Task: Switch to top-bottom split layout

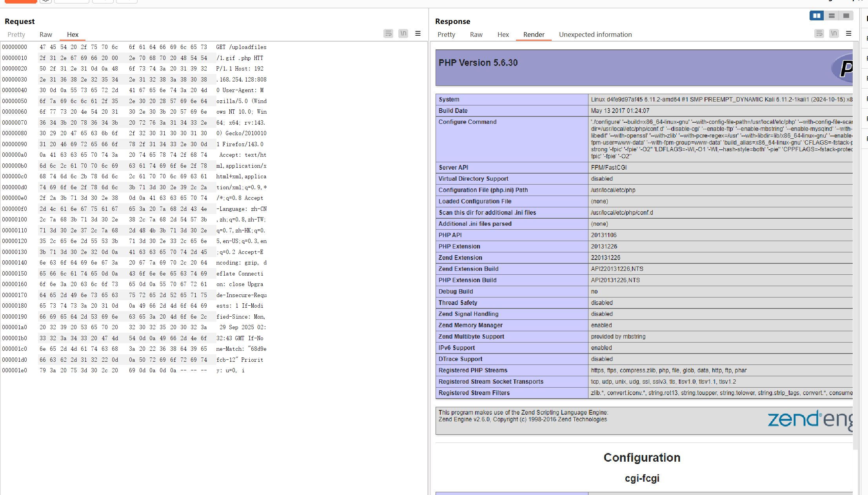Action: (832, 16)
